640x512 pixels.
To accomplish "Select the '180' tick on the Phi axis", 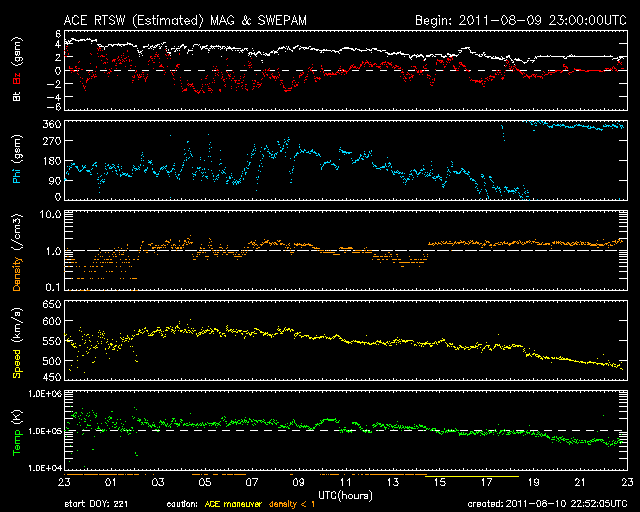I will pyautogui.click(x=52, y=160).
